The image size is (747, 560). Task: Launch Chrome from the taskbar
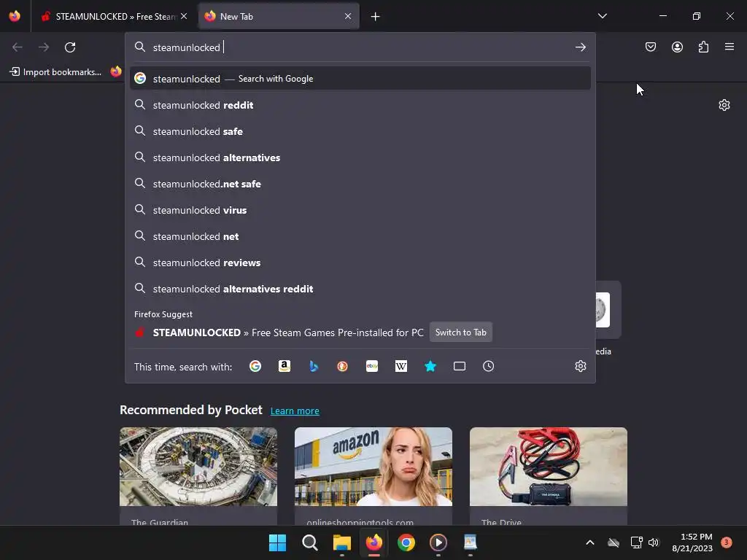point(406,542)
